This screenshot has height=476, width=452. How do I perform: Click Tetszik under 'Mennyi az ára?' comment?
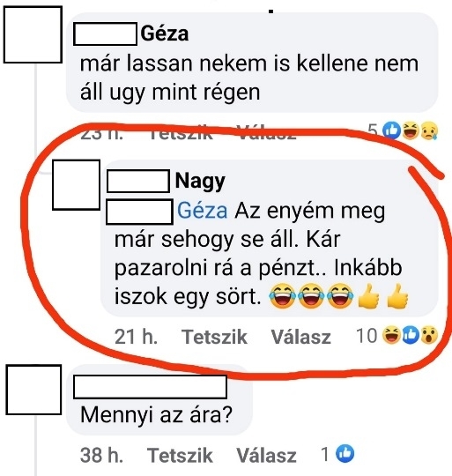[x=180, y=456]
